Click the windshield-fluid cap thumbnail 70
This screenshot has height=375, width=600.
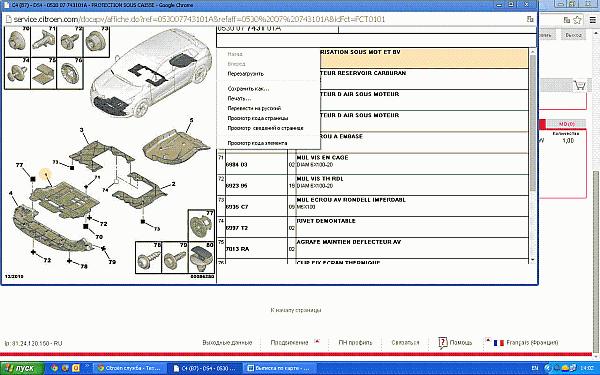17,41
